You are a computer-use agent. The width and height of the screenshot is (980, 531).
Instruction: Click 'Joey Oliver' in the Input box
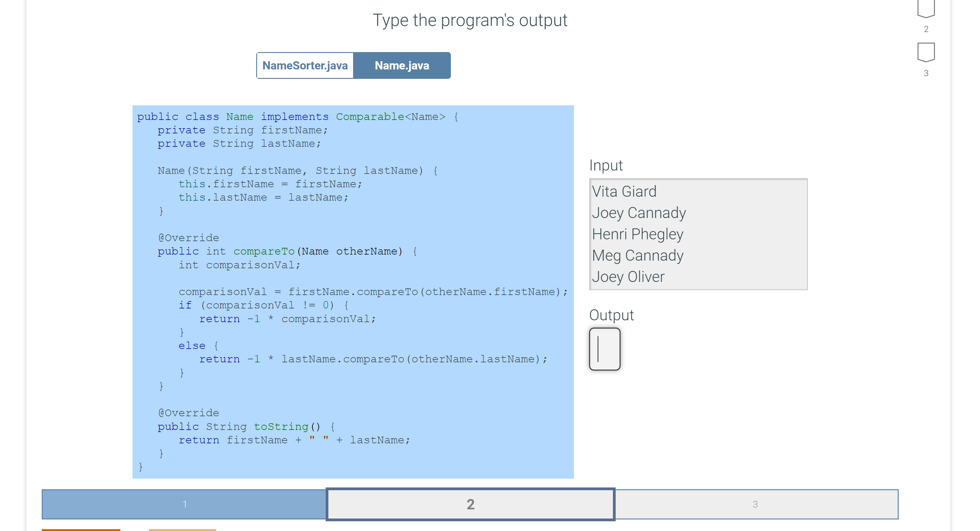click(628, 277)
